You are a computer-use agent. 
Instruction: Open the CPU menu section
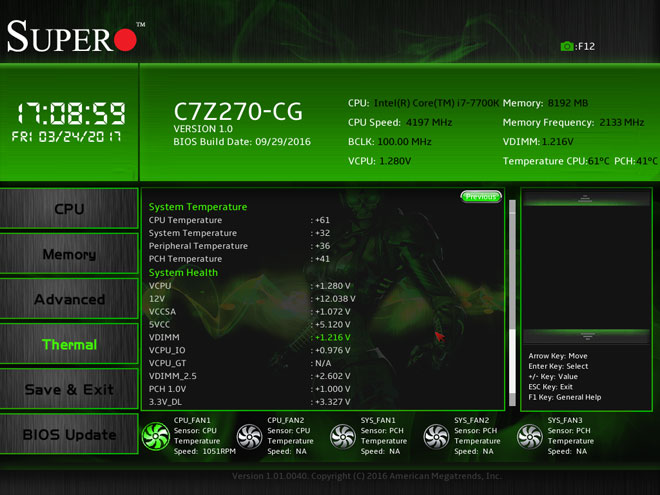click(x=69, y=209)
